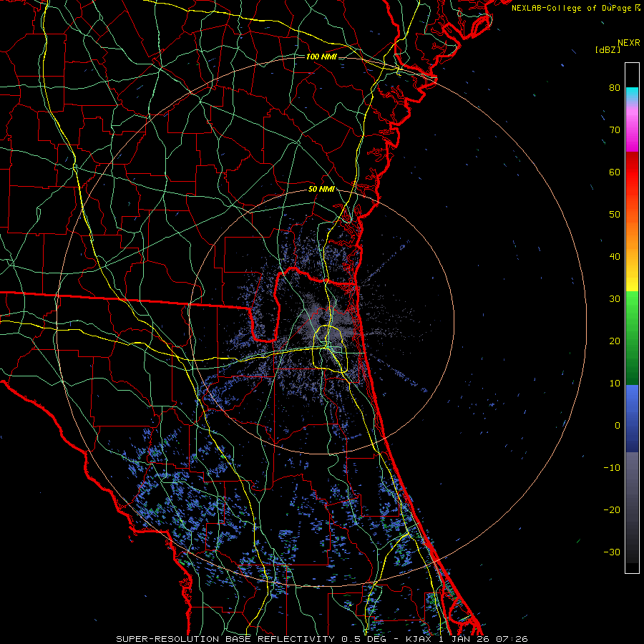The width and height of the screenshot is (644, 644).
Task: Click the Super-Resolution Base Reflectivity caption
Action: 322,639
